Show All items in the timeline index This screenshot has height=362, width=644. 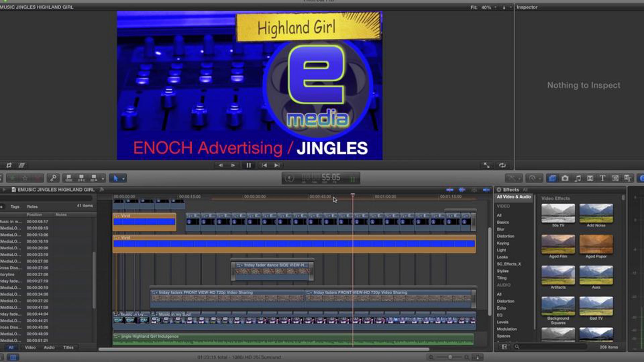point(11,348)
